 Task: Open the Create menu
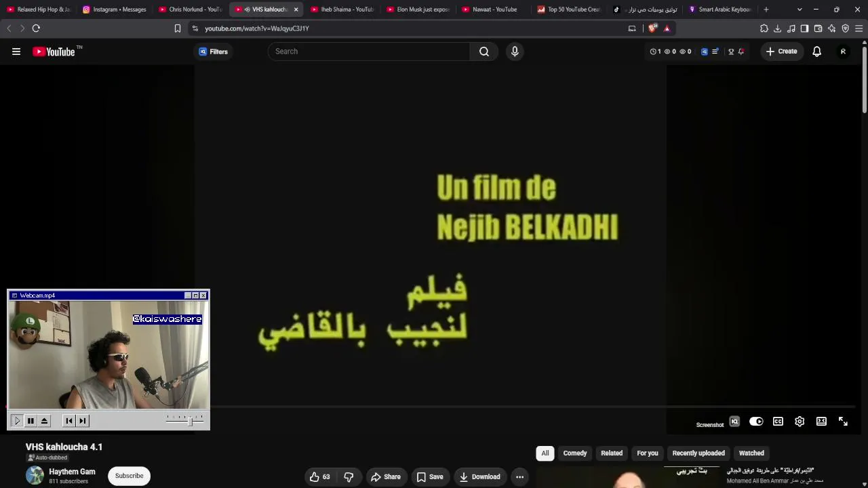781,52
